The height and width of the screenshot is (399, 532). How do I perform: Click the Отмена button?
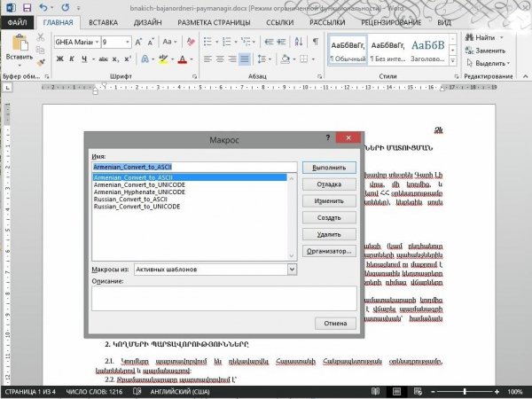coord(335,324)
